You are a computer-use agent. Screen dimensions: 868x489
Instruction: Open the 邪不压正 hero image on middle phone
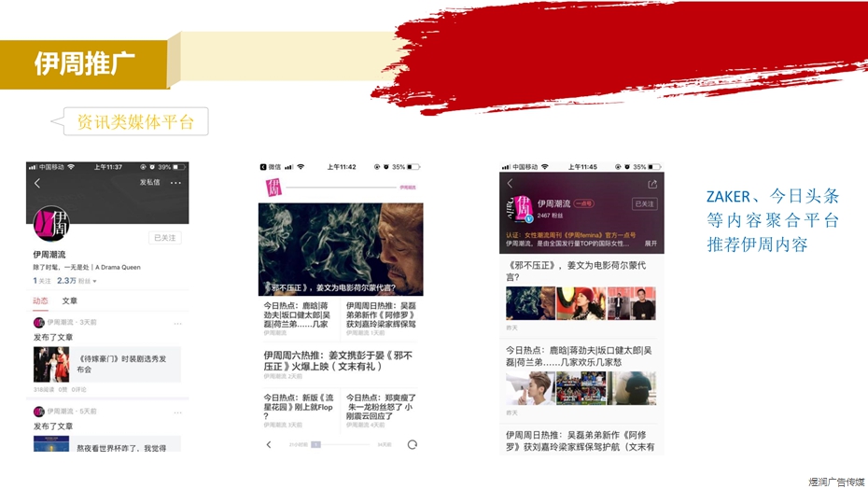341,249
